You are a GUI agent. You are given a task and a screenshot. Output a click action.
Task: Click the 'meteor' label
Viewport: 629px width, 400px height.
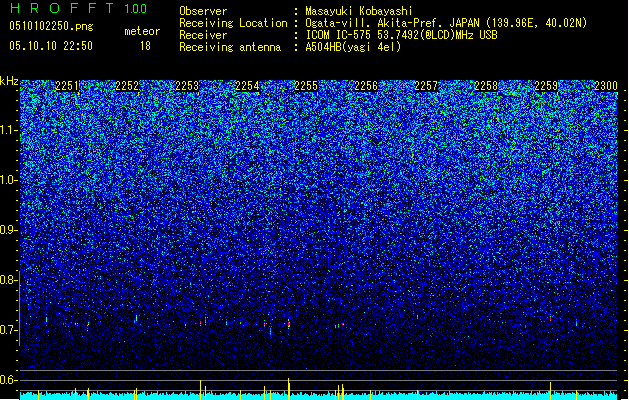click(x=142, y=31)
